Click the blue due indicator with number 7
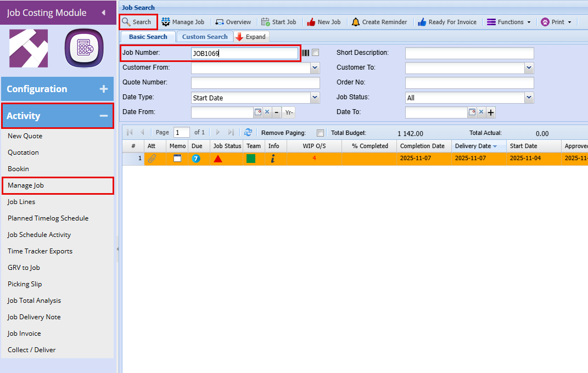The image size is (588, 373). point(196,159)
